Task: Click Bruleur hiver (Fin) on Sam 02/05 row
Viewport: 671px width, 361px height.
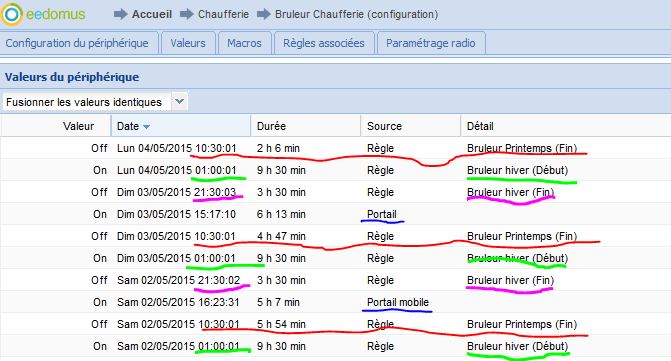Action: pyautogui.click(x=511, y=281)
